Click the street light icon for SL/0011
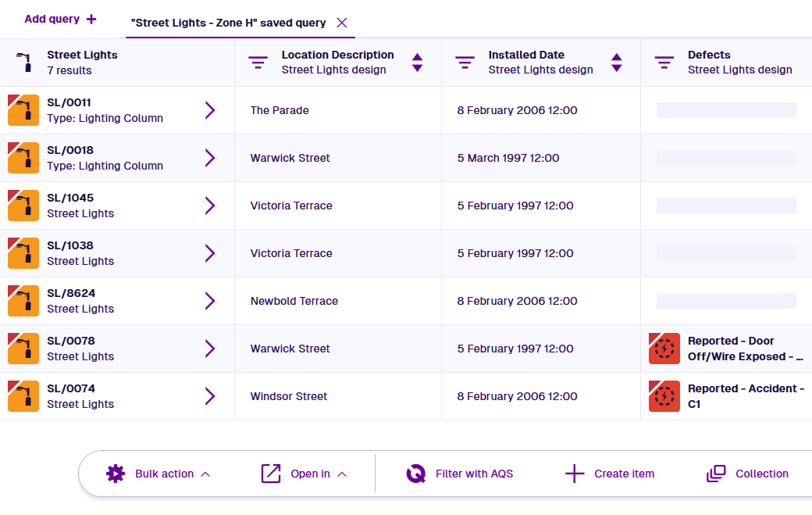Image resolution: width=812 pixels, height=515 pixels. pyautogui.click(x=23, y=110)
